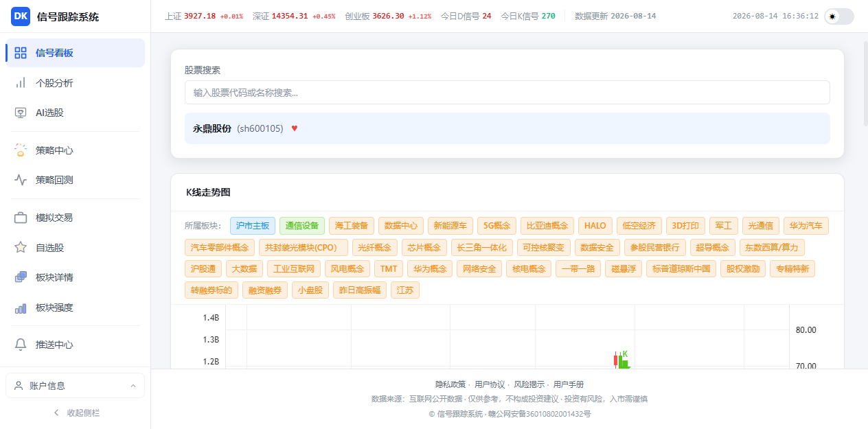Click the 5G概念 tag
This screenshot has height=429, width=868.
497,225
